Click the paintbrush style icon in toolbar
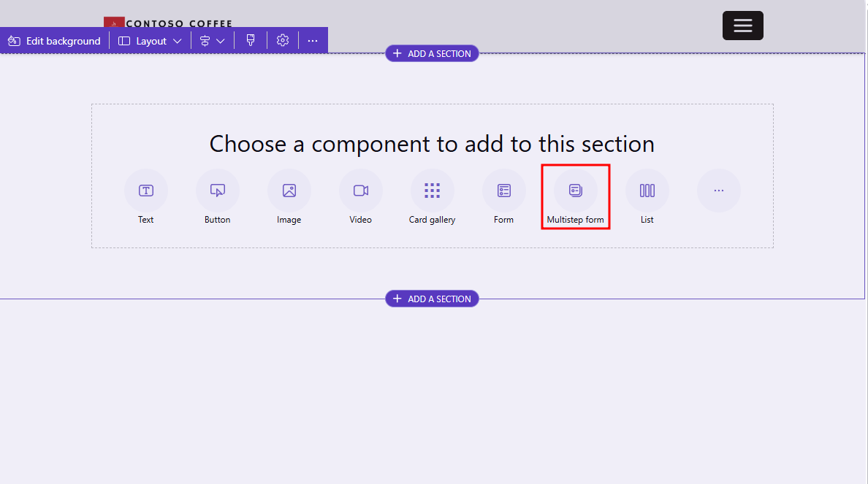The height and width of the screenshot is (484, 868). click(x=251, y=41)
